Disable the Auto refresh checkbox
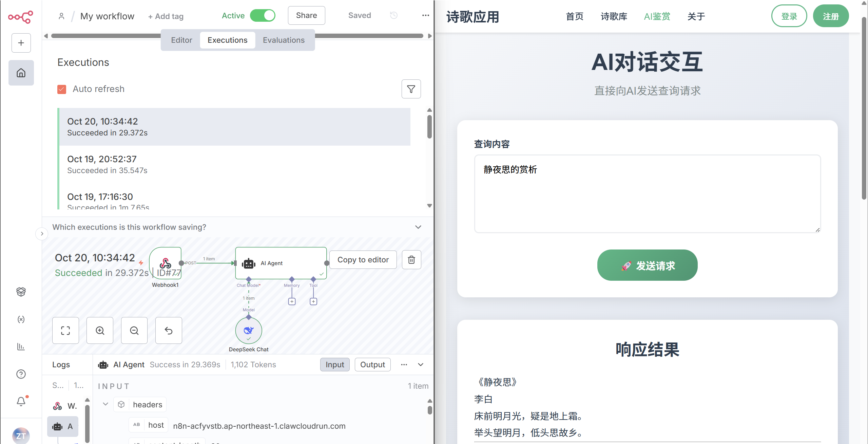 61,89
